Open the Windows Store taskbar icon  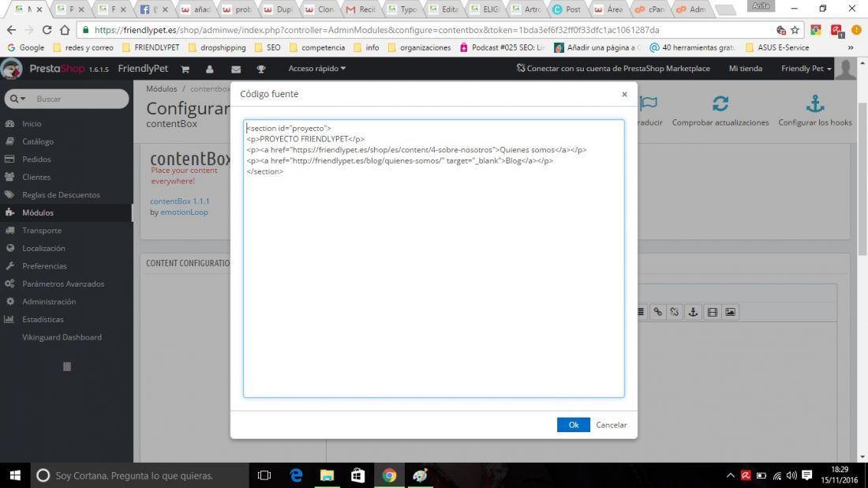pyautogui.click(x=358, y=475)
